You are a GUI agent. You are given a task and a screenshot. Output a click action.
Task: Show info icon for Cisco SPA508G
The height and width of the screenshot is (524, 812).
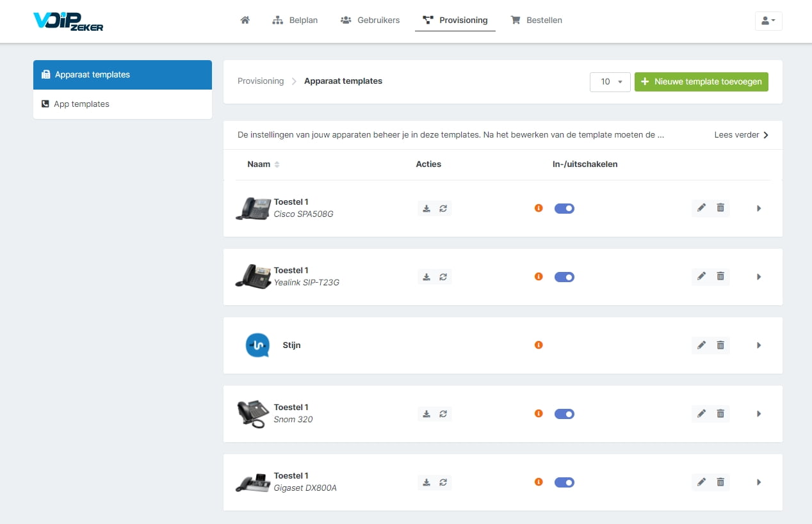coord(539,208)
